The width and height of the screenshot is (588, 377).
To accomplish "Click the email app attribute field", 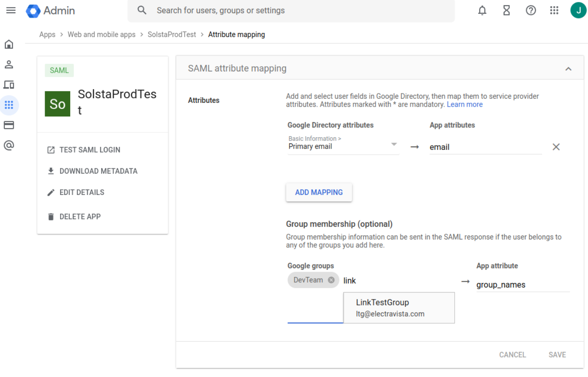I will [x=486, y=147].
